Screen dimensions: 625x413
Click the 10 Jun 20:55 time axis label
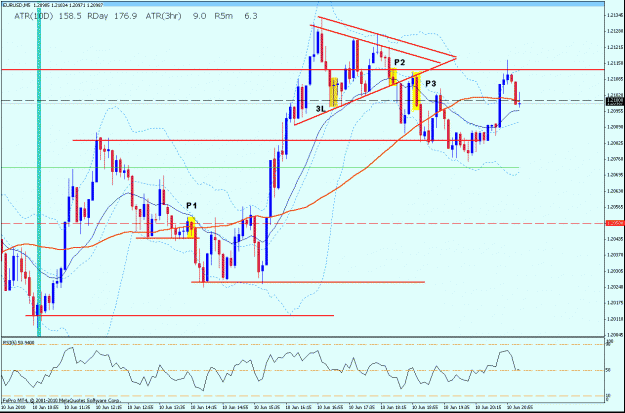click(x=519, y=408)
